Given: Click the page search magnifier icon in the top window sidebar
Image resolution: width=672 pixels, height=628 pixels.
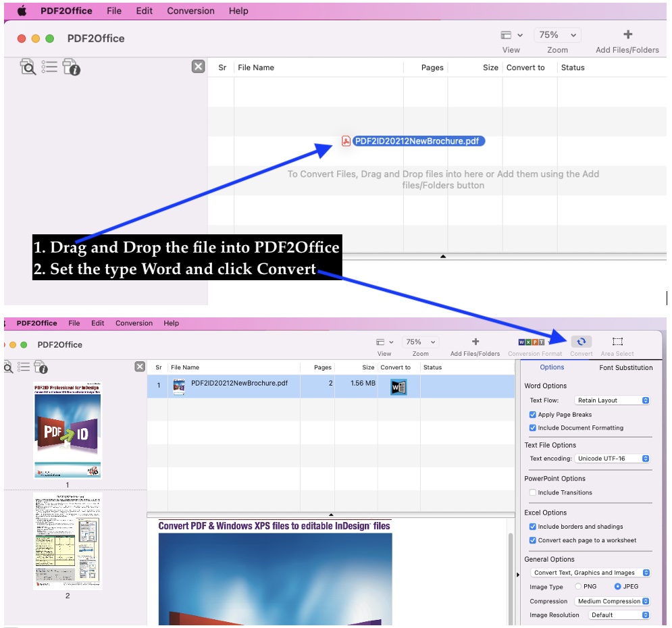Looking at the screenshot, I should 28,68.
